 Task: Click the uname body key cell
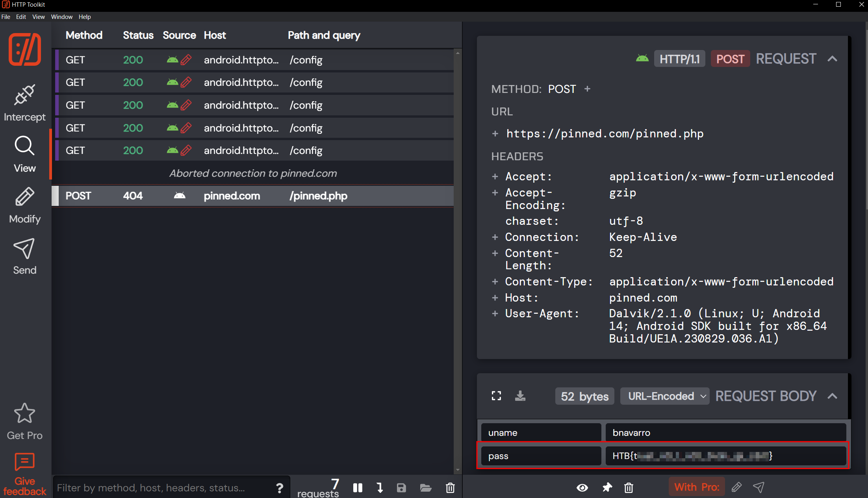(541, 433)
